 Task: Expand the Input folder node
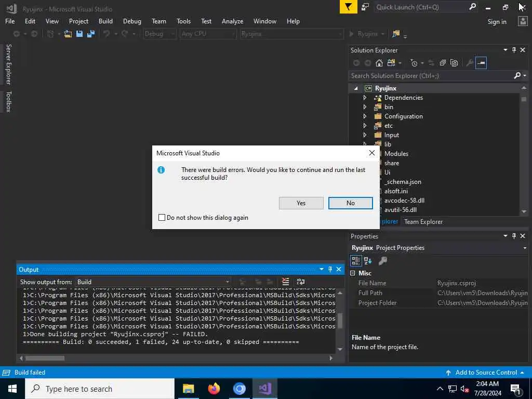[x=365, y=135]
